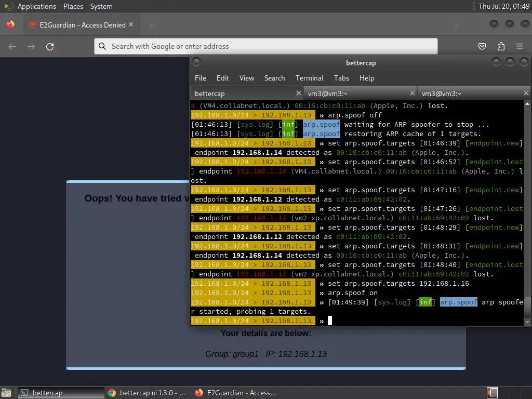Open the File menu in bettercap terminal
The image size is (532, 399).
200,78
